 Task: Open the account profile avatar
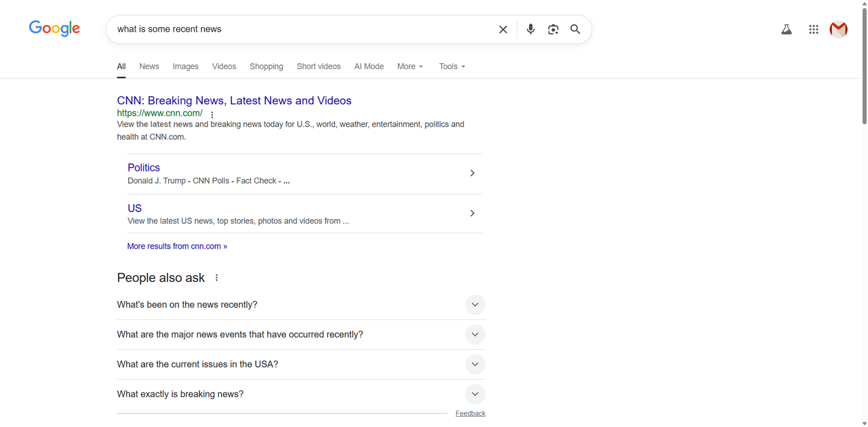pos(839,29)
